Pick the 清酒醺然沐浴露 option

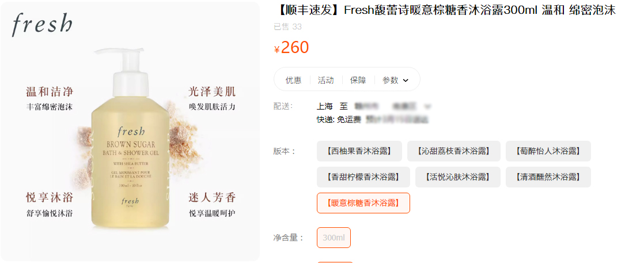click(x=548, y=177)
